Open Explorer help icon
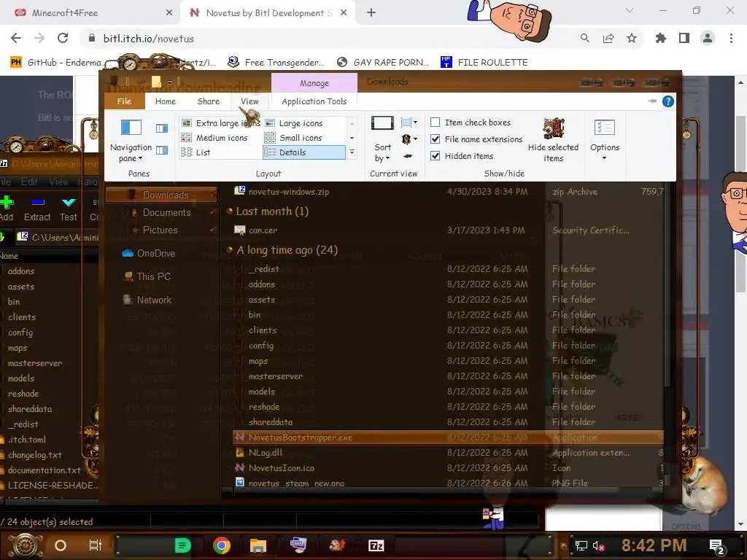 tap(668, 101)
